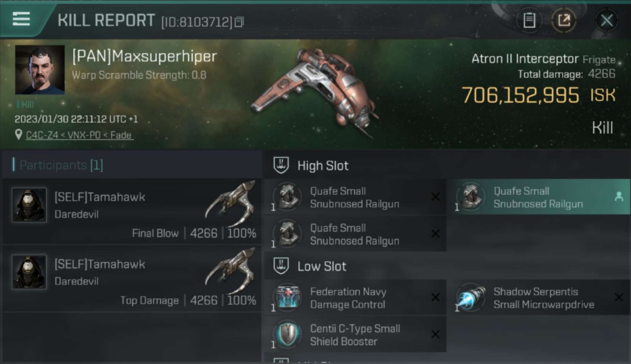The height and width of the screenshot is (364, 631).
Task: Open Tamahawk's Top Damage entry
Action: (132, 279)
